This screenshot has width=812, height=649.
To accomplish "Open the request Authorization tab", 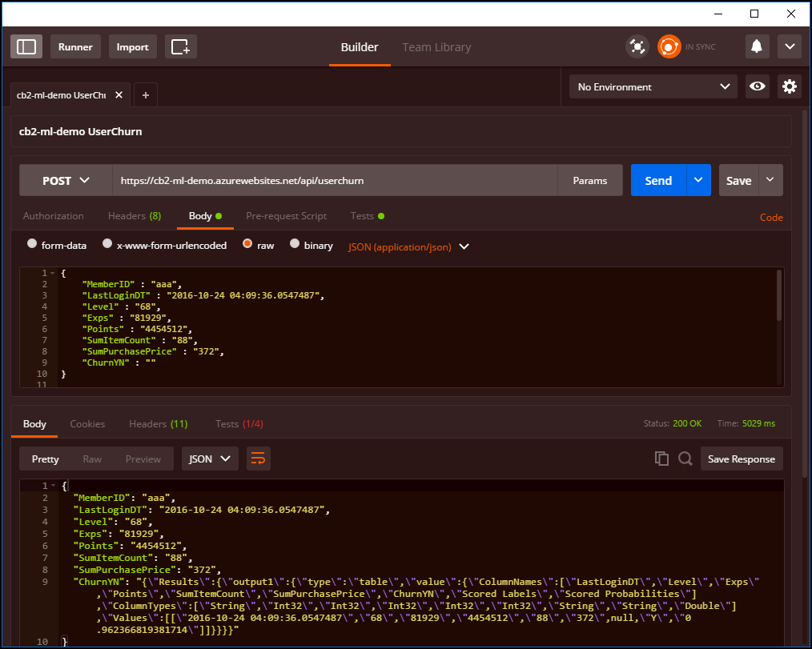I will pyautogui.click(x=54, y=216).
